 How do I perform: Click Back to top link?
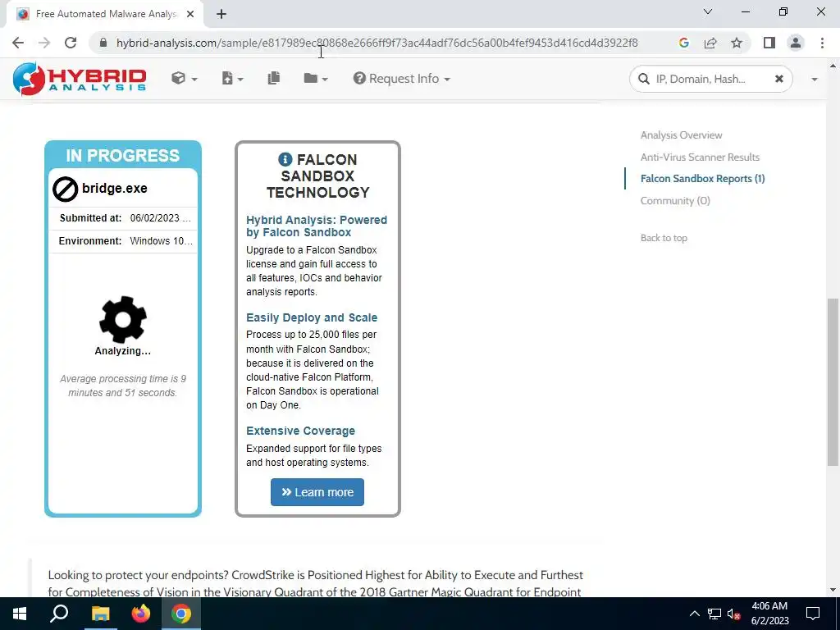point(664,238)
